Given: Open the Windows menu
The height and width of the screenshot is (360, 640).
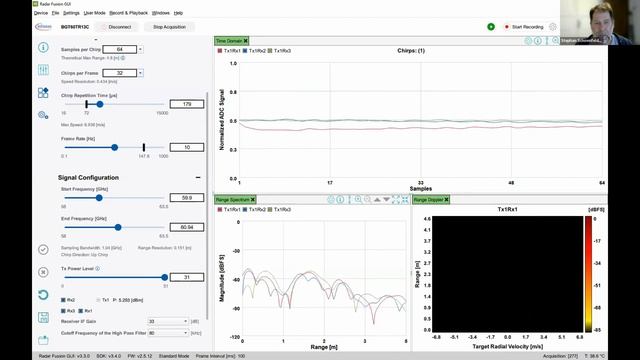Looking at the screenshot, I should coord(161,13).
